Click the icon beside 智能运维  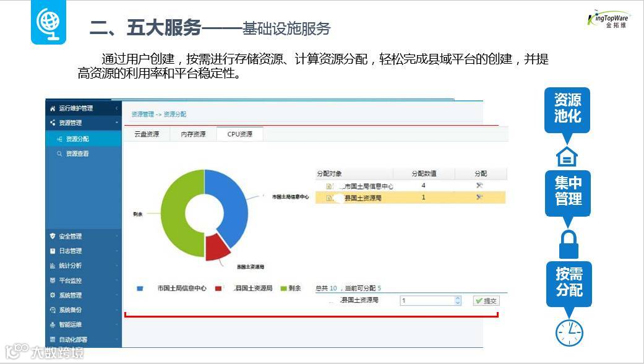tap(53, 324)
